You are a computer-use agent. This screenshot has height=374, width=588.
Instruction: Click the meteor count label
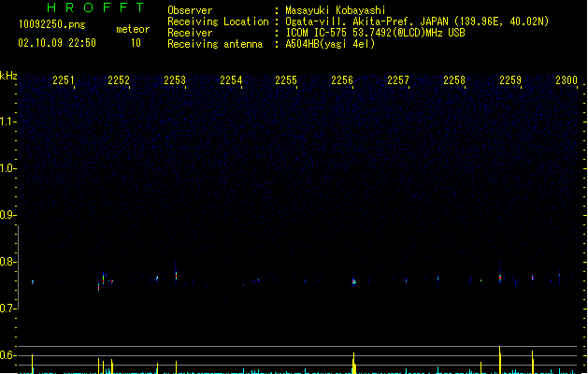point(133,29)
